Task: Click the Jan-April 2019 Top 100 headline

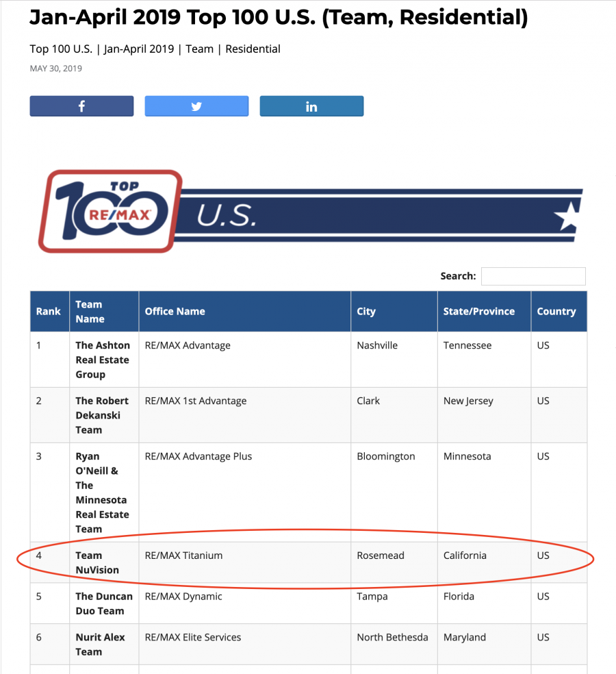Action: [x=279, y=17]
